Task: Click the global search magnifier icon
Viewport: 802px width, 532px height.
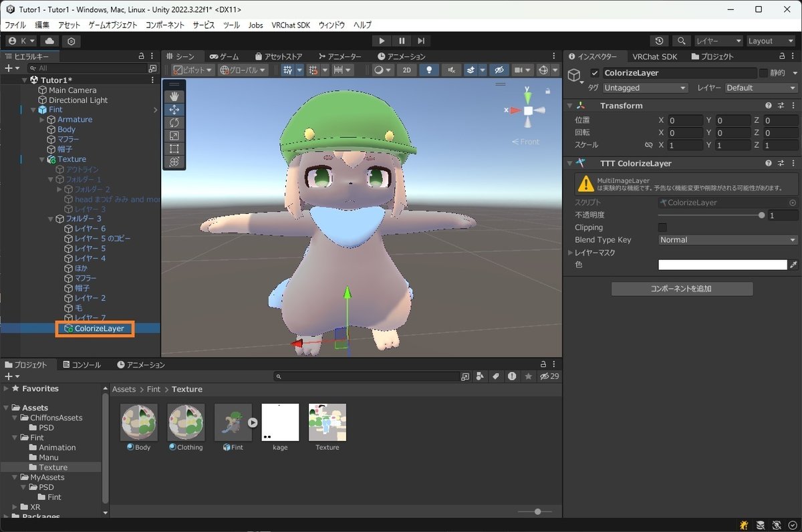Action: coord(682,41)
